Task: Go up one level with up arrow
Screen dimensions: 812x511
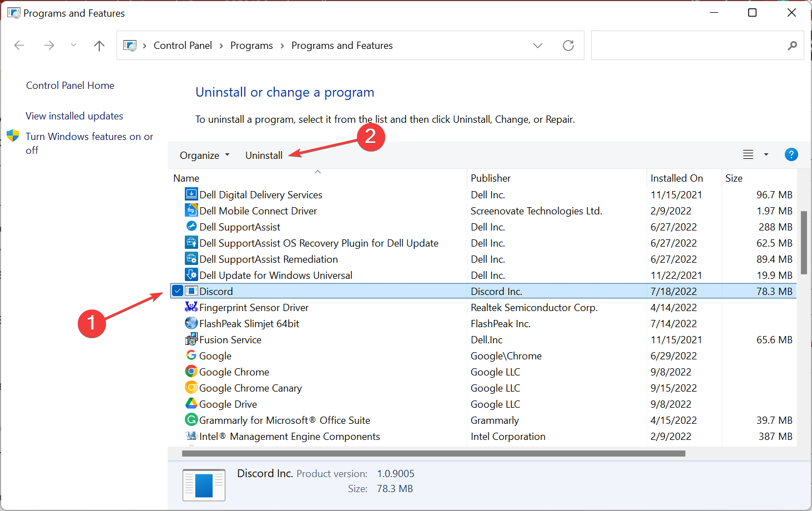Action: (x=99, y=46)
